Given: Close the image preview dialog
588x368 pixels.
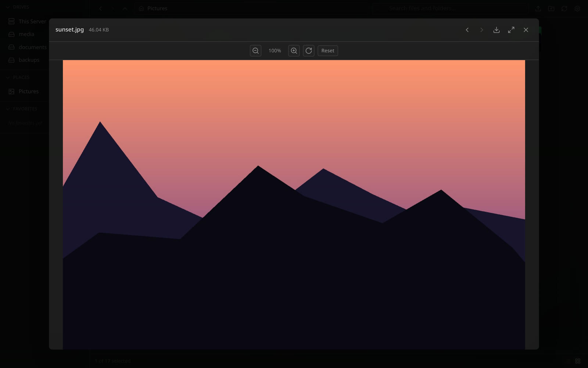Looking at the screenshot, I should pos(526,30).
